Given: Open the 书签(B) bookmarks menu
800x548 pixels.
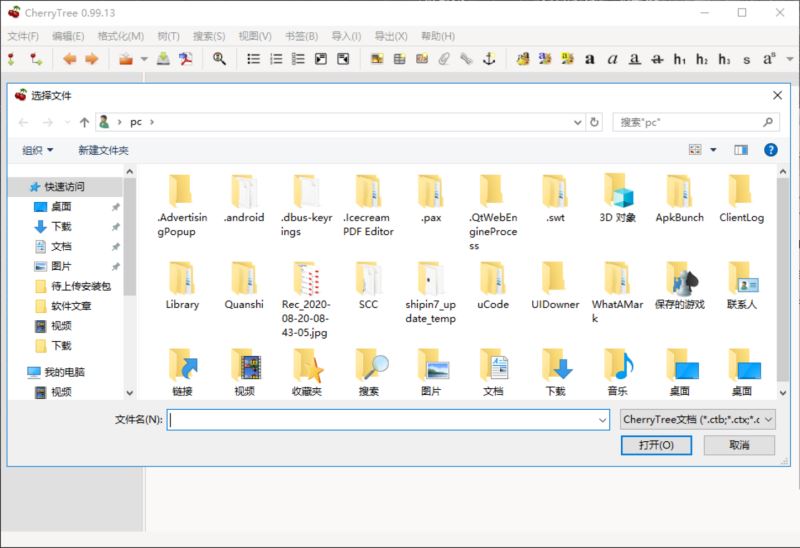Looking at the screenshot, I should [302, 36].
